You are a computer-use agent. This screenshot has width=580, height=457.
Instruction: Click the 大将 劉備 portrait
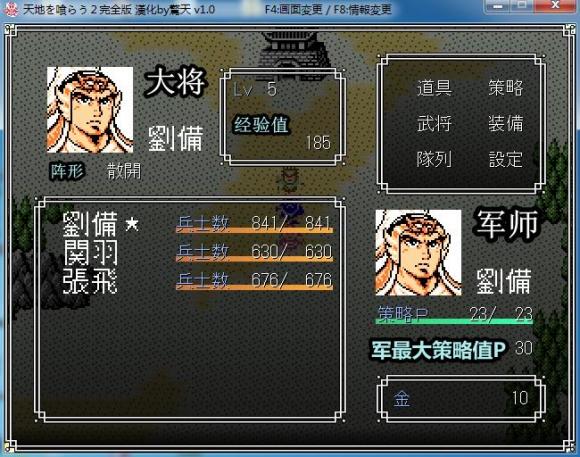(x=90, y=110)
